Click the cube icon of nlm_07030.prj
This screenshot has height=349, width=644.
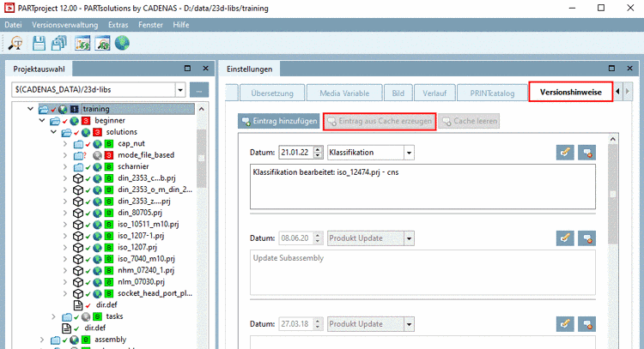pos(78,282)
